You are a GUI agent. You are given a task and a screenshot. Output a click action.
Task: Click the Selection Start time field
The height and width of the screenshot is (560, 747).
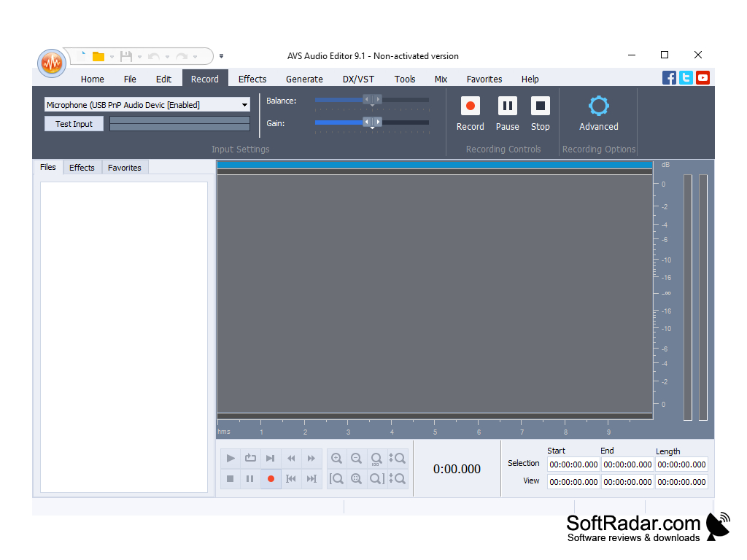[573, 464]
